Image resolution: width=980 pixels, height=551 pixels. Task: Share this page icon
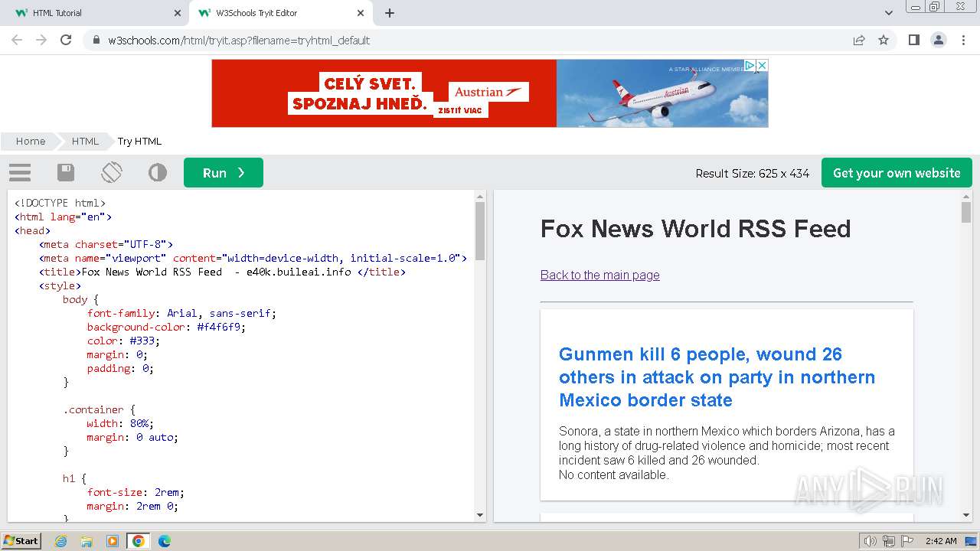(859, 40)
